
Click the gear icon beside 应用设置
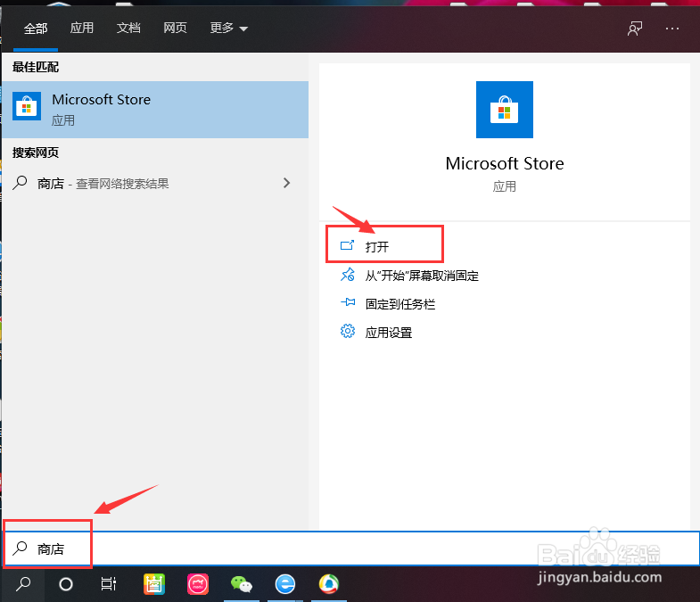click(x=347, y=332)
